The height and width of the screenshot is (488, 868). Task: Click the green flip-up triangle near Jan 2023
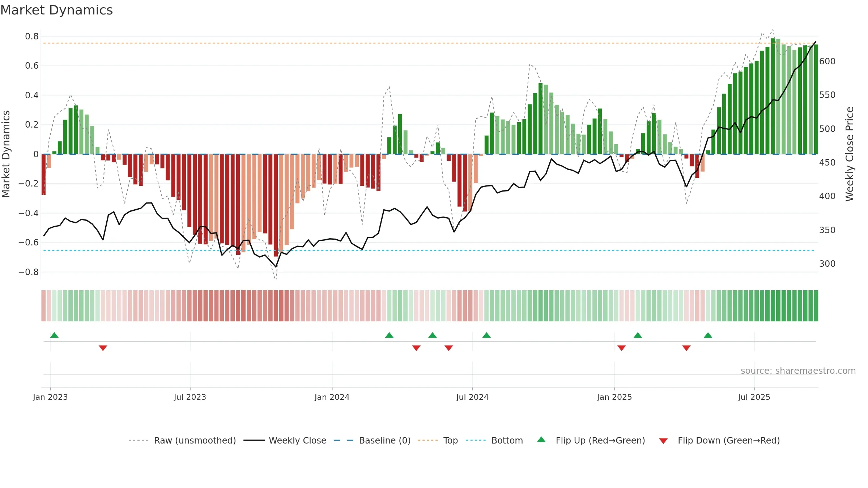coord(54,335)
